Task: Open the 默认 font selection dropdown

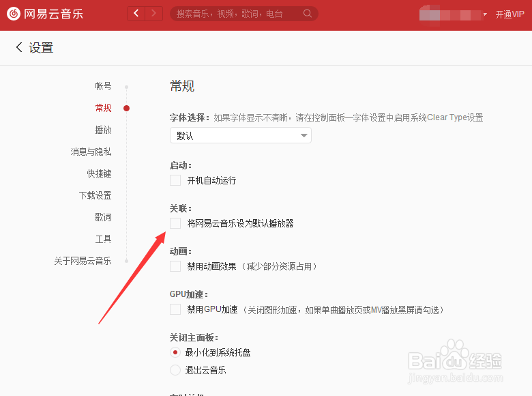Action: point(241,135)
